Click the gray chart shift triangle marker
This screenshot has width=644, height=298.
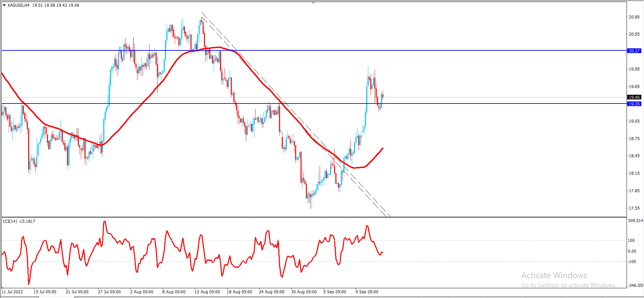314,3
